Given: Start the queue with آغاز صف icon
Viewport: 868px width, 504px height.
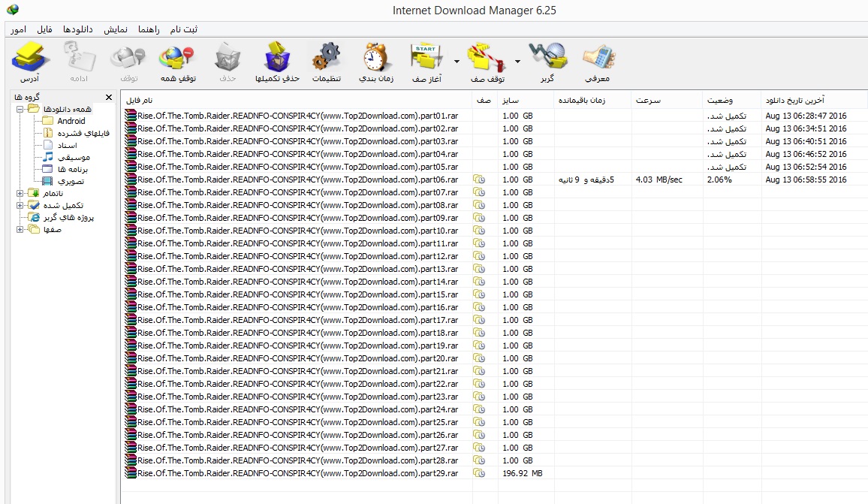Looking at the screenshot, I should pyautogui.click(x=426, y=57).
